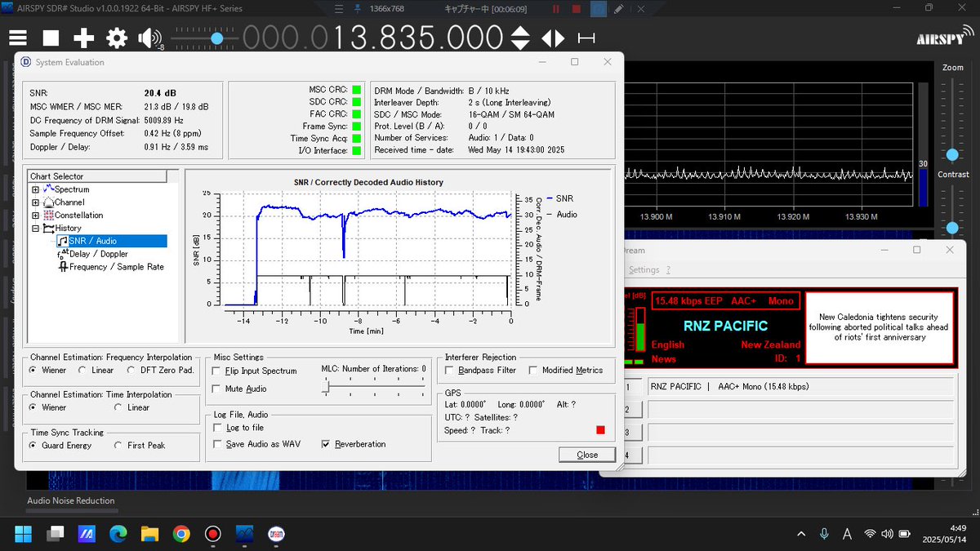
Task: Open Google Chrome from the taskbar
Action: pos(181,534)
